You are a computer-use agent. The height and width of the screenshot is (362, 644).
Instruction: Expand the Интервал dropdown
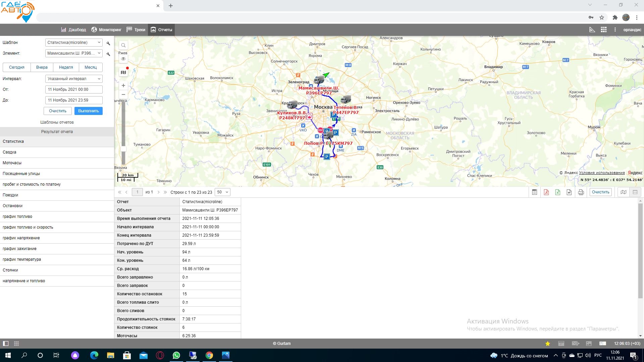point(74,79)
